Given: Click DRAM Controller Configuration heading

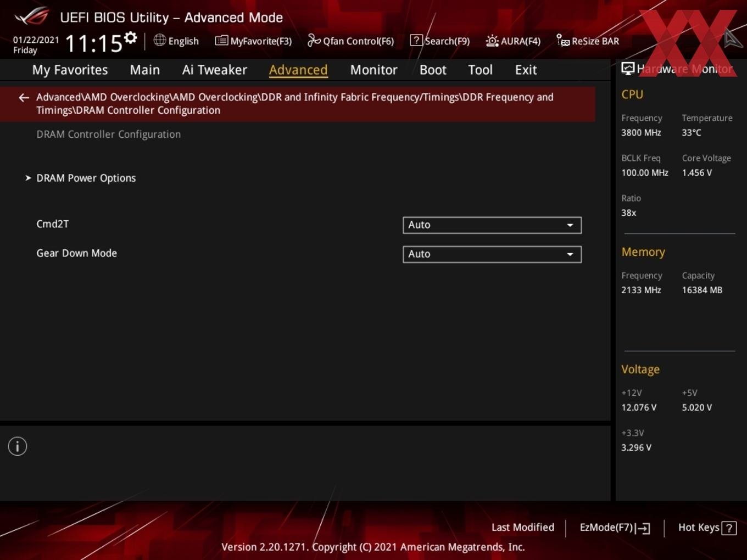Looking at the screenshot, I should pos(108,135).
